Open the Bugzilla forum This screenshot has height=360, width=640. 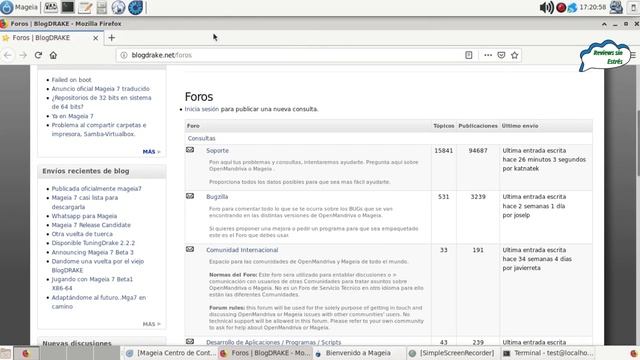point(217,197)
